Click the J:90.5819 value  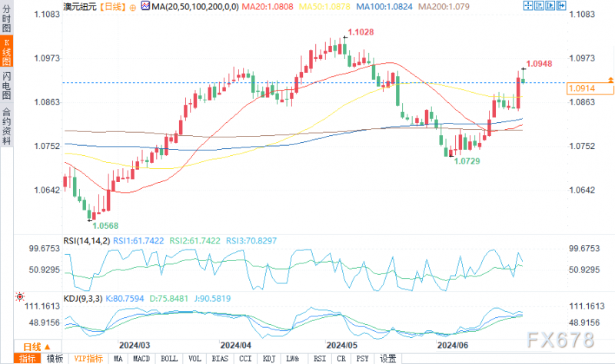(x=213, y=299)
